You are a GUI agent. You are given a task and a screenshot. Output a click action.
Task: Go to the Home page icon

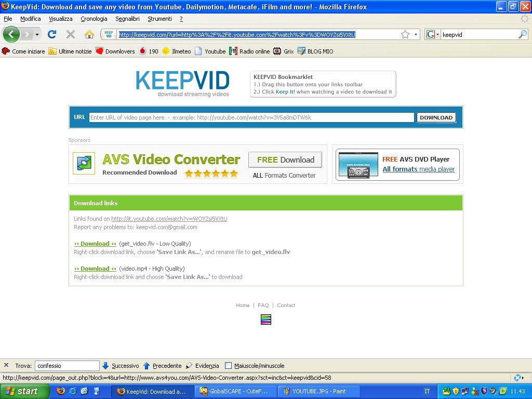click(89, 34)
